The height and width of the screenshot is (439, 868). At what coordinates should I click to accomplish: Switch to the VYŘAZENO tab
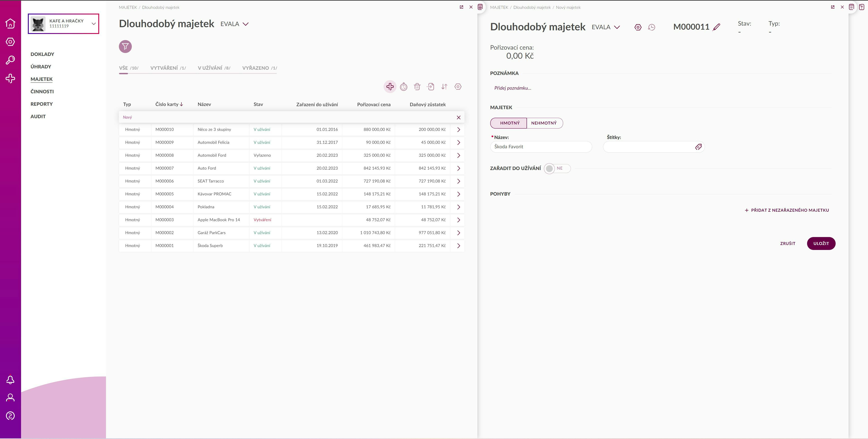coord(260,68)
